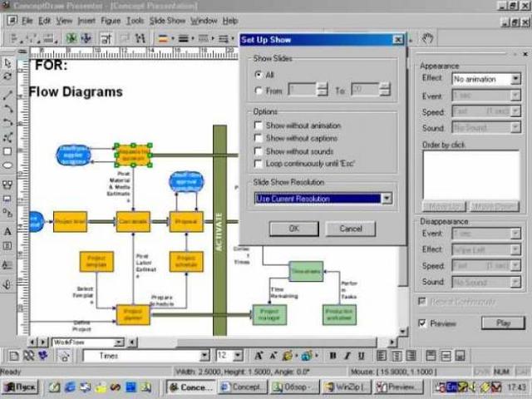
Task: Click OK in Set Up Show dialog
Action: coord(294,229)
